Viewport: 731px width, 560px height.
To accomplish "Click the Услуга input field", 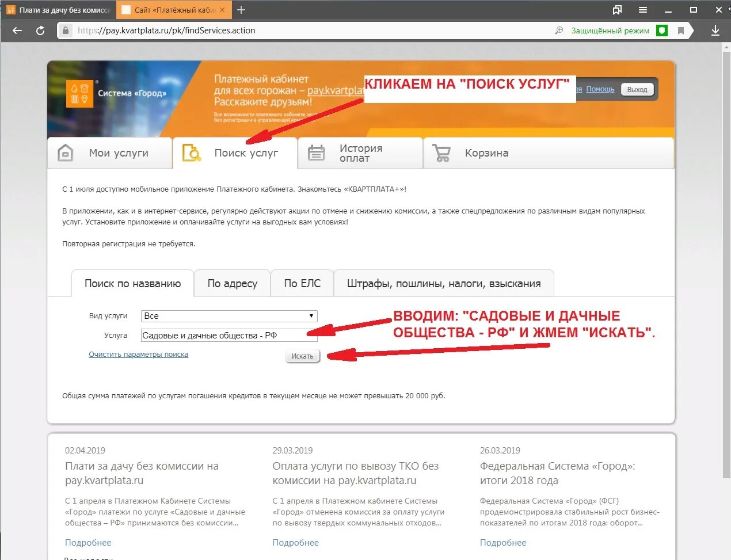I will [x=229, y=336].
